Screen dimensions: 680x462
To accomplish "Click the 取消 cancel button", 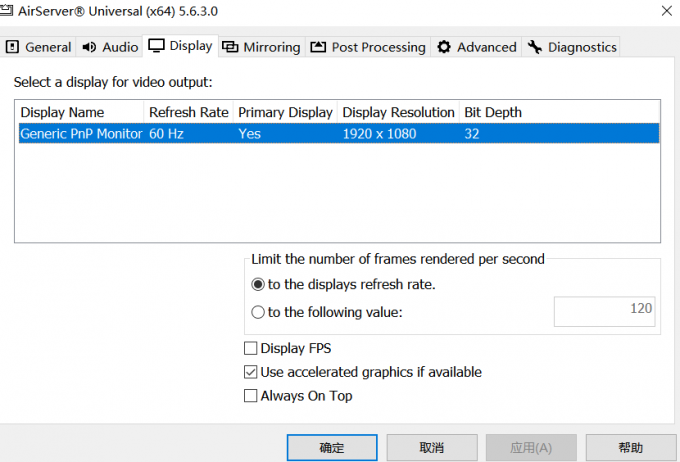I will [432, 448].
